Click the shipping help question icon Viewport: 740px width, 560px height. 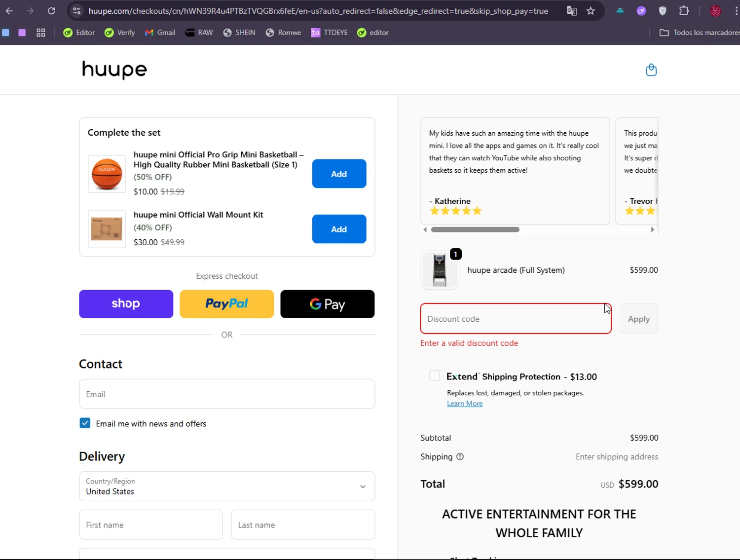[460, 457]
